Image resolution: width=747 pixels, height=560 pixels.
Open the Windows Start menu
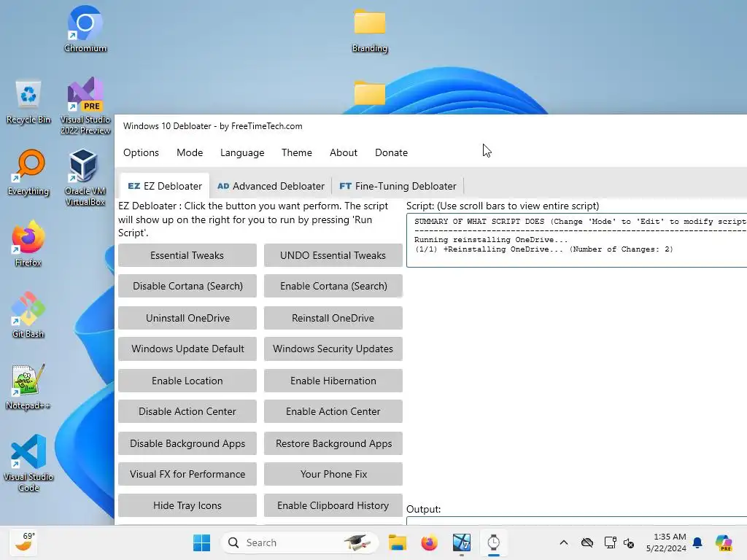[x=201, y=542]
